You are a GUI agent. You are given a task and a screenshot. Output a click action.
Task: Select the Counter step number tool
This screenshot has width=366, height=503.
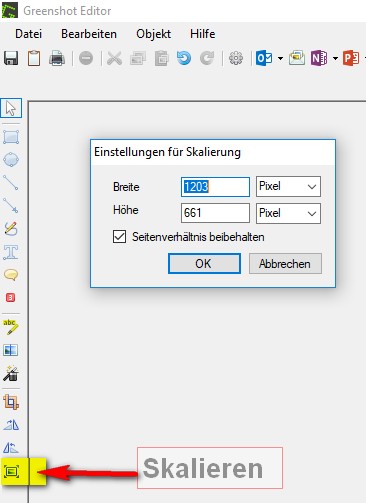[11, 297]
